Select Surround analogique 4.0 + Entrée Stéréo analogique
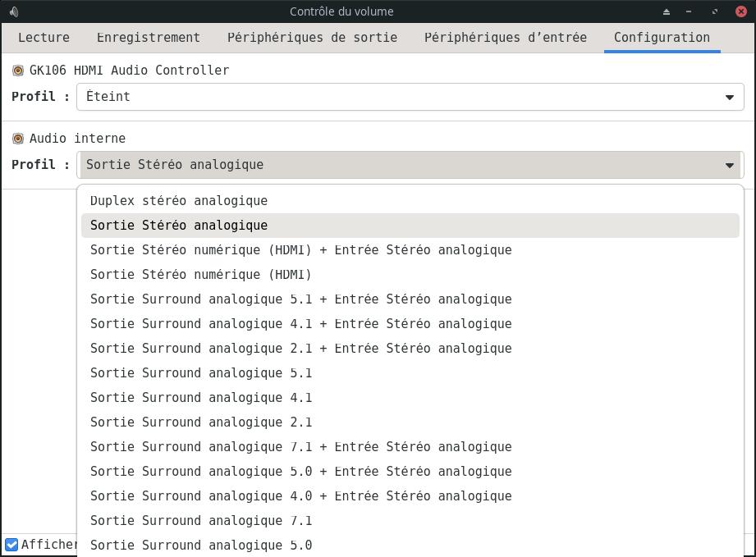The height and width of the screenshot is (557, 756). coord(410,495)
